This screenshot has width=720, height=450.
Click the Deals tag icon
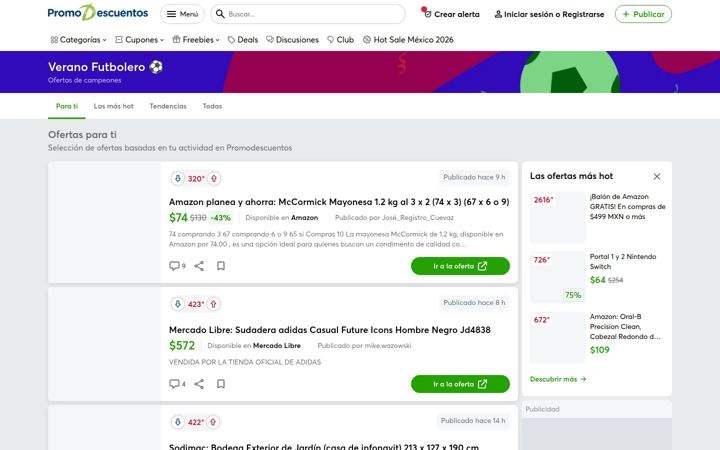[231, 40]
